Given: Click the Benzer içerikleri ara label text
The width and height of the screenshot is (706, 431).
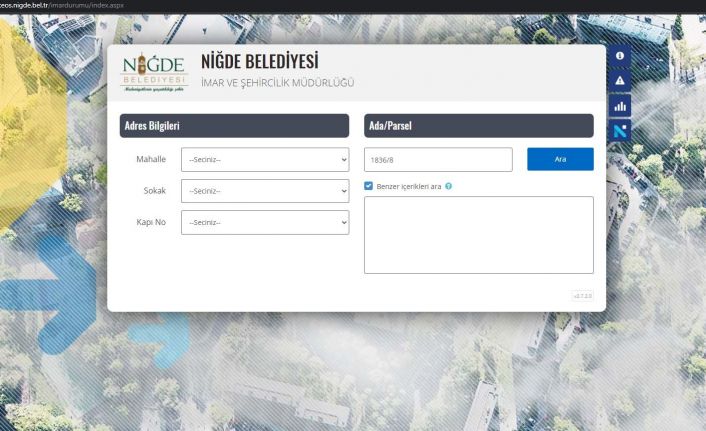Looking at the screenshot, I should pyautogui.click(x=408, y=186).
